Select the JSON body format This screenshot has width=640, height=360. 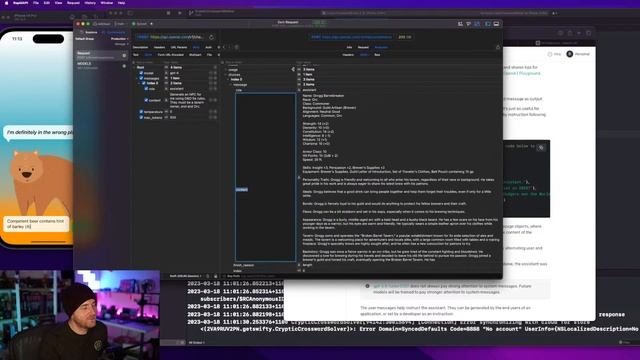click(148, 55)
